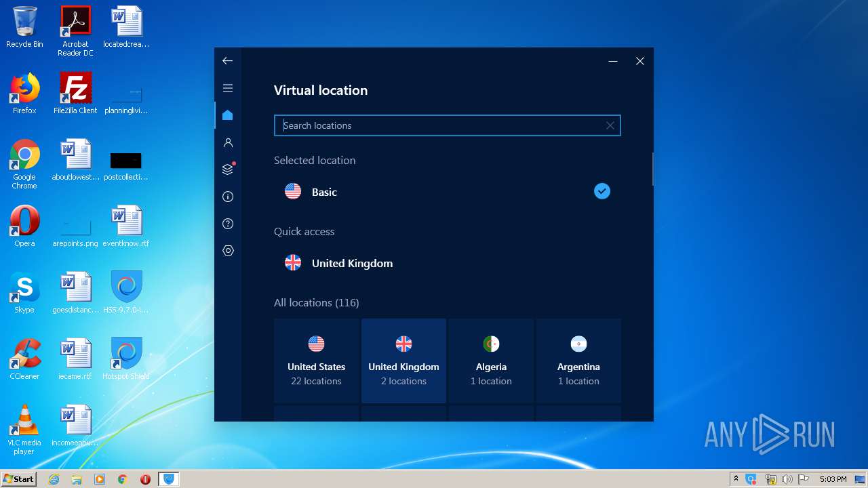This screenshot has width=868, height=488.
Task: Select incomeenou document on desktop
Action: coord(75,426)
